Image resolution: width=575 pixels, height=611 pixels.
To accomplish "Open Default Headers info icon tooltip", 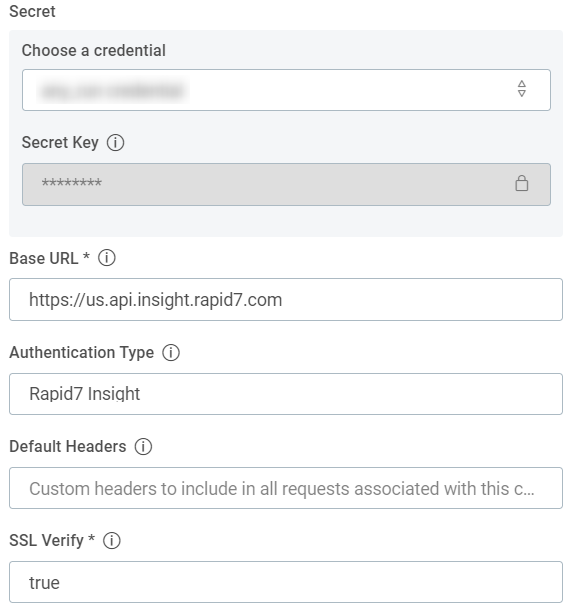I will tap(143, 447).
